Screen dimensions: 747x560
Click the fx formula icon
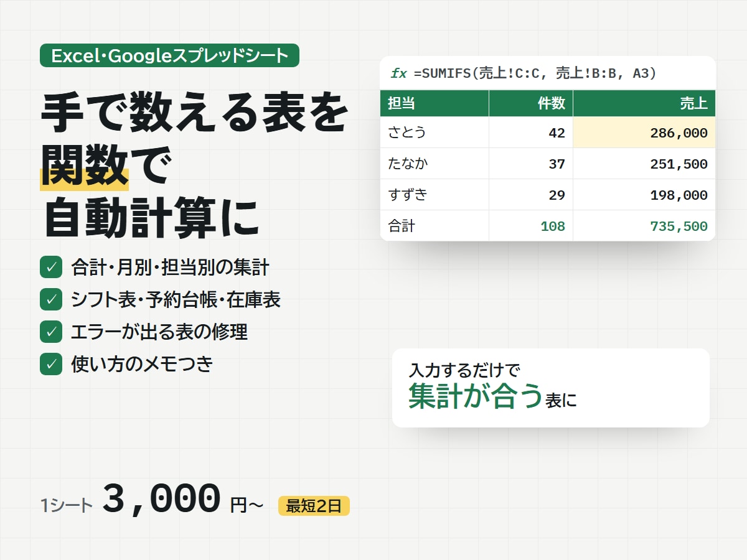(x=398, y=73)
